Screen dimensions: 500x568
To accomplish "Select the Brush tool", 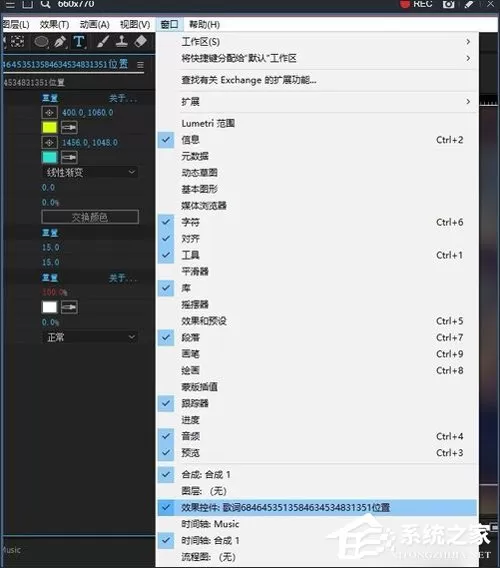I will [x=103, y=42].
